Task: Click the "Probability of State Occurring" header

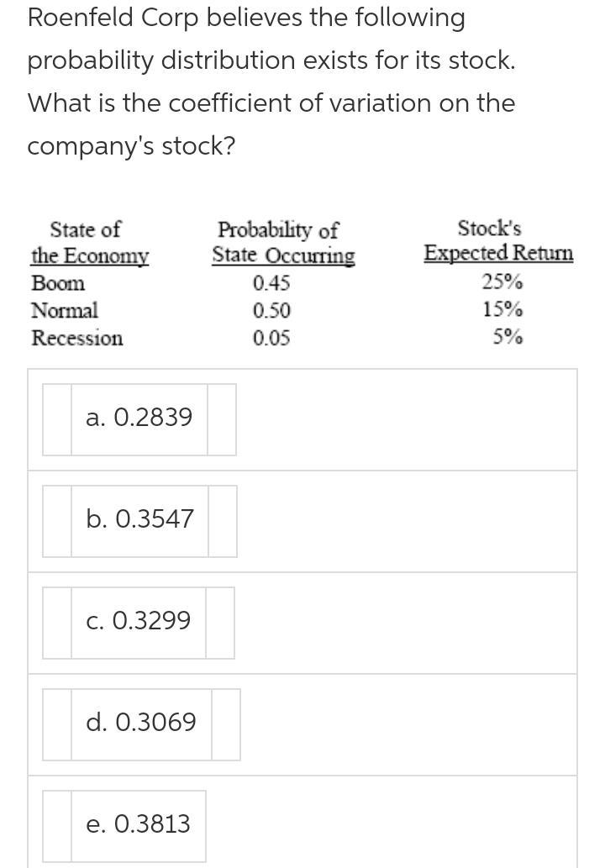Action: tap(283, 242)
